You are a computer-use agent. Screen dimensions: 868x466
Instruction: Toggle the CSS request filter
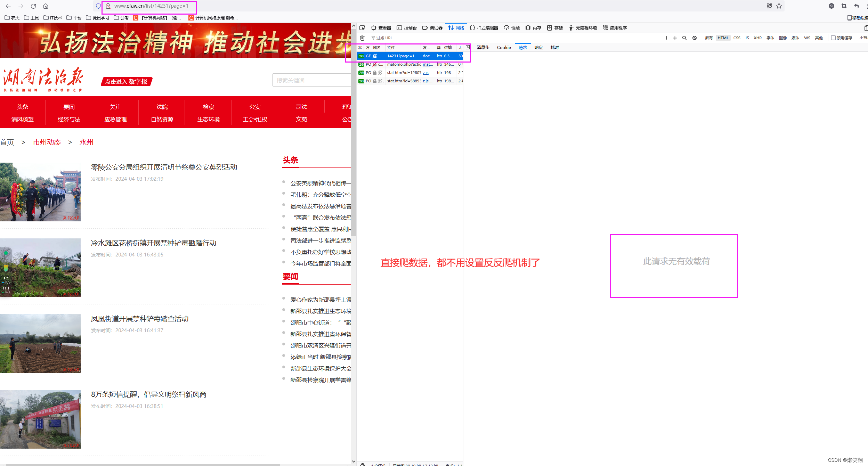click(737, 38)
